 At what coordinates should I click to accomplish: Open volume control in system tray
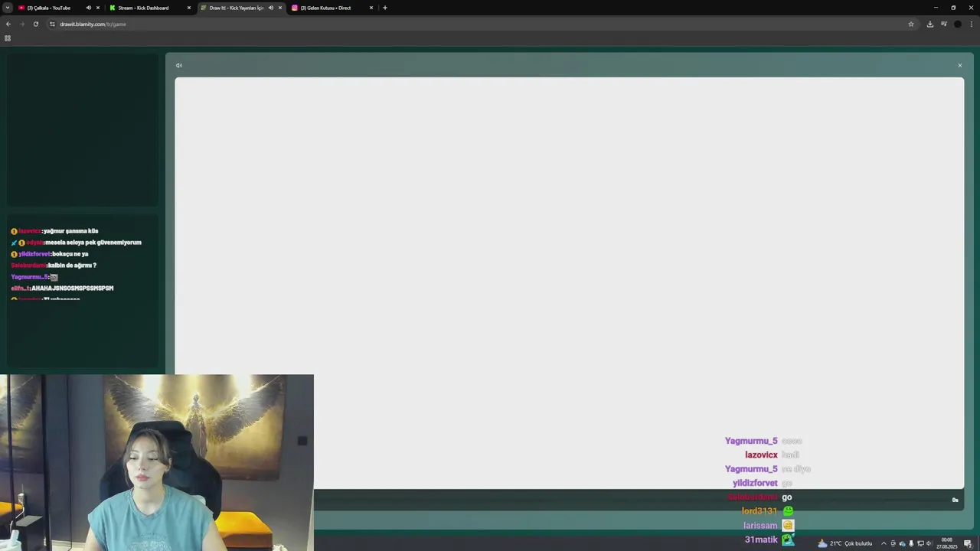click(x=929, y=543)
